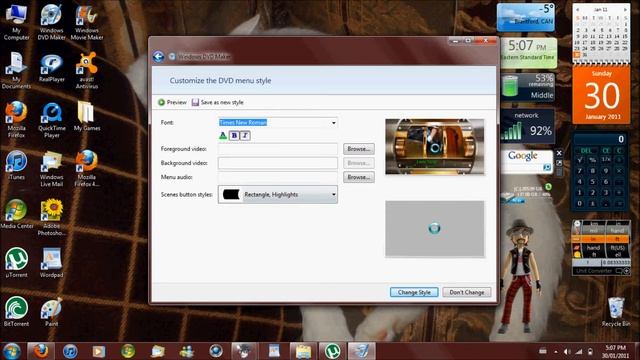
Task: Open RealPlayer desktop shortcut
Action: pos(51,68)
